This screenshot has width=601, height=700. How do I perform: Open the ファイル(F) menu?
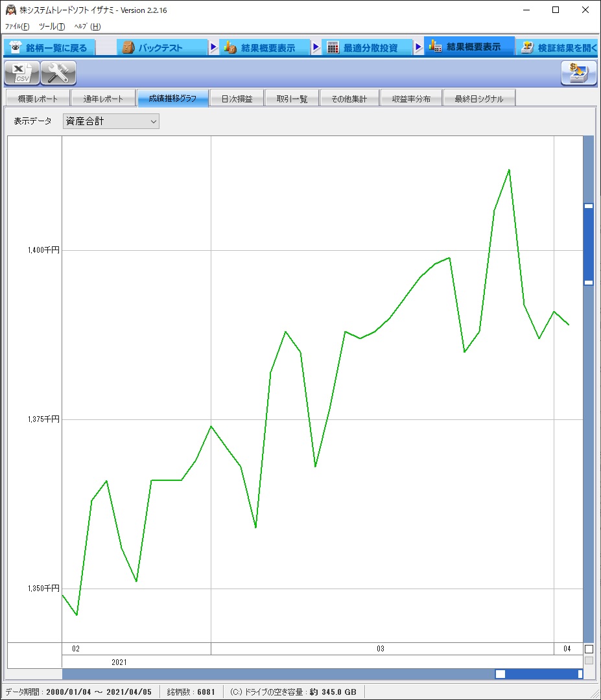(18, 27)
